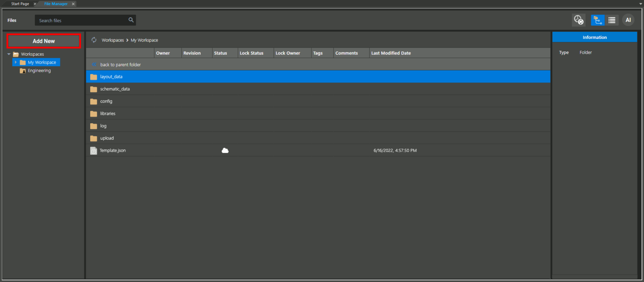Image resolution: width=644 pixels, height=282 pixels.
Task: Switch to the Start Page tab
Action: [20, 4]
